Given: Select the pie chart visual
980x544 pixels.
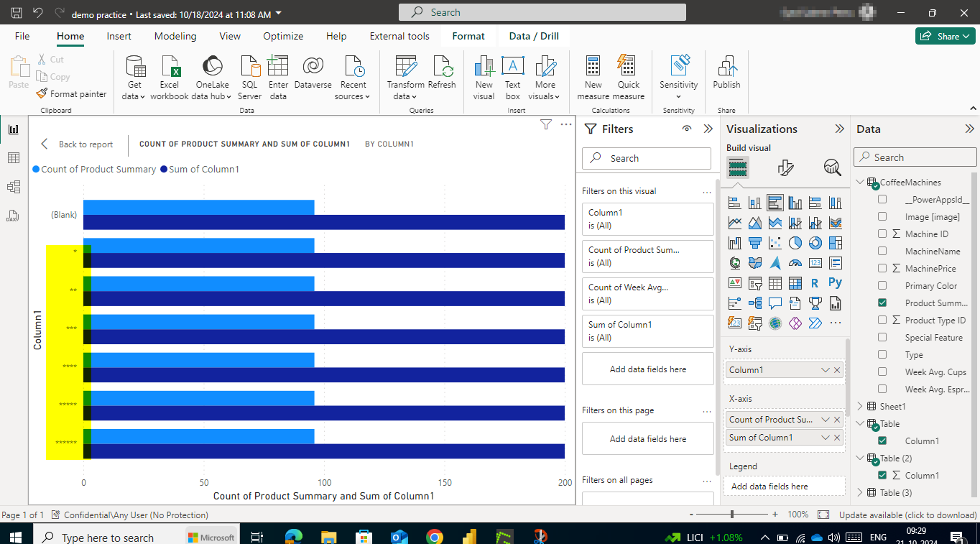Looking at the screenshot, I should coord(795,242).
